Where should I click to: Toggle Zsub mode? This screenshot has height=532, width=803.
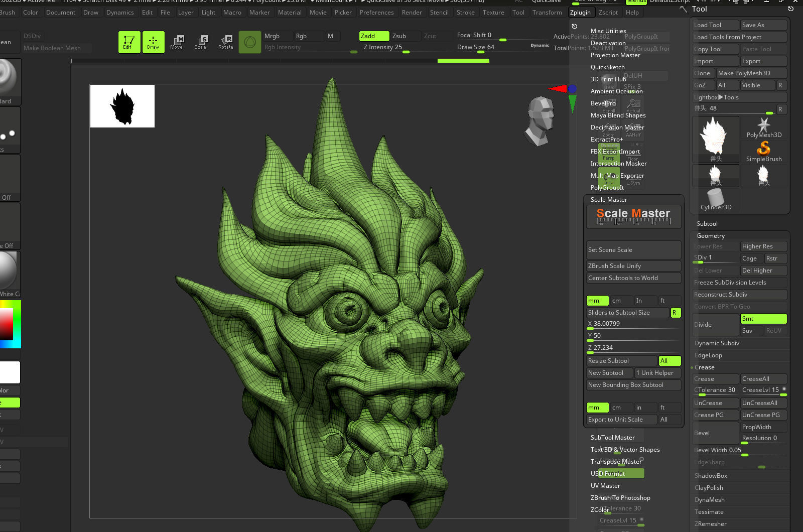tap(406, 36)
